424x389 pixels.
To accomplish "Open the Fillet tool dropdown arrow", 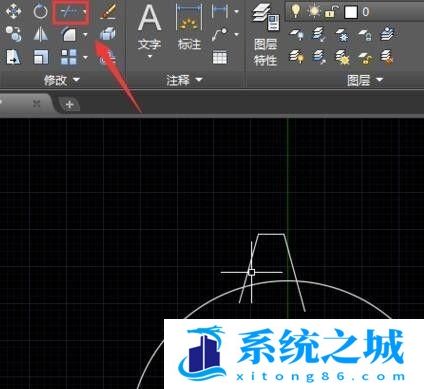I will 86,35.
